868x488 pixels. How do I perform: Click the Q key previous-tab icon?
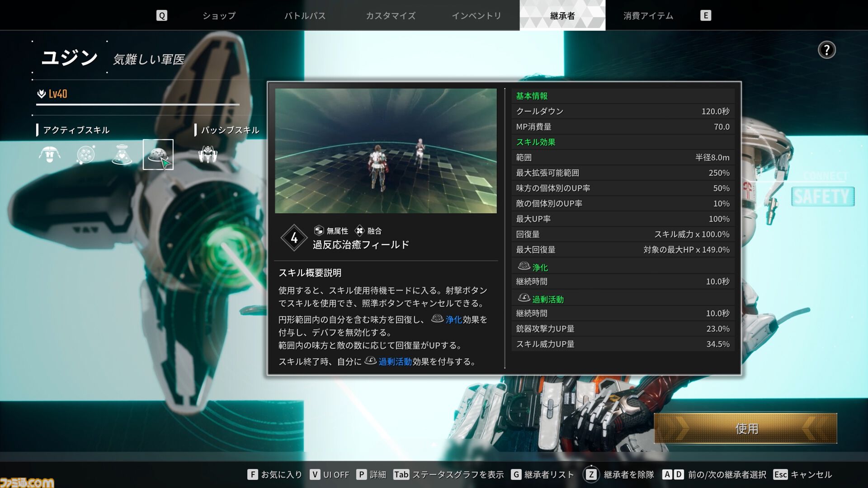click(162, 15)
